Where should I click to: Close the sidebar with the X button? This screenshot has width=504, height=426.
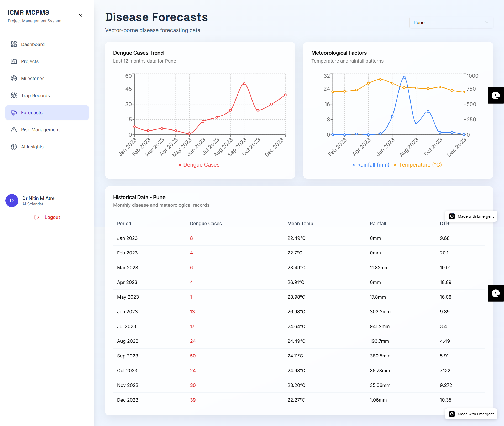(81, 16)
